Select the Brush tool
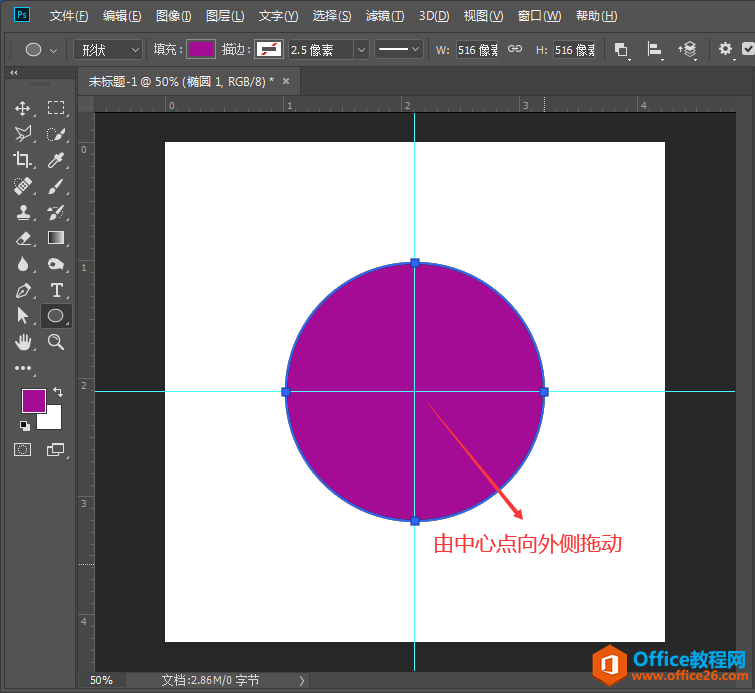Screen dimensions: 755x693 click(56, 186)
